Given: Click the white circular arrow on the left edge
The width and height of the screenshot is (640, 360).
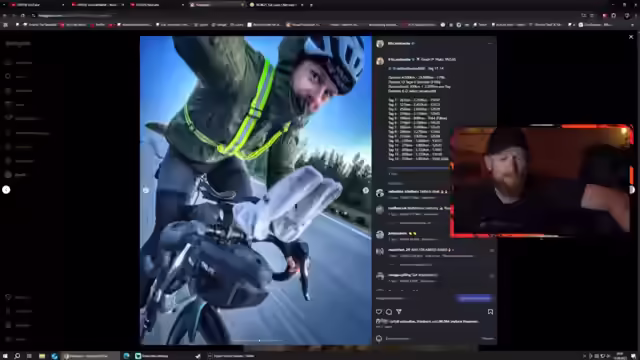Looking at the screenshot, I should [6, 190].
